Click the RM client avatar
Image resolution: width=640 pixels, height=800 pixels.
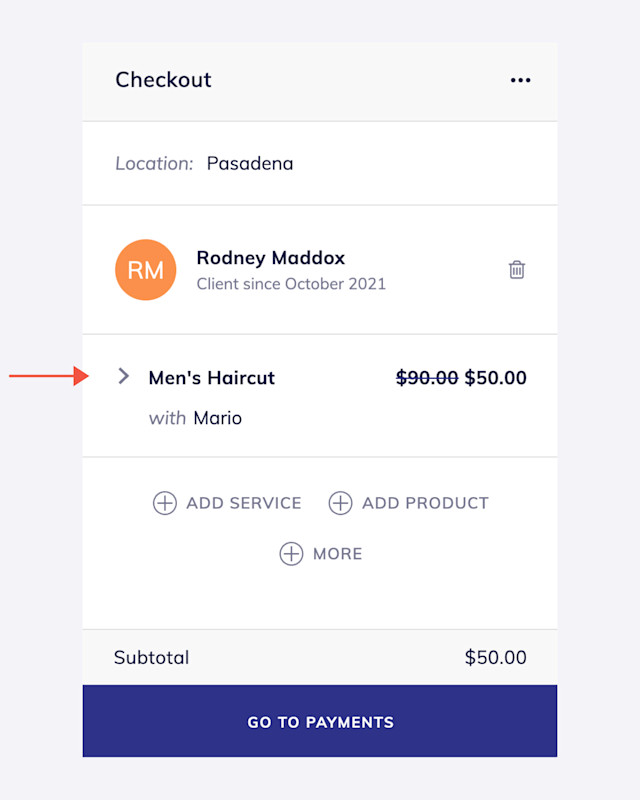[145, 269]
